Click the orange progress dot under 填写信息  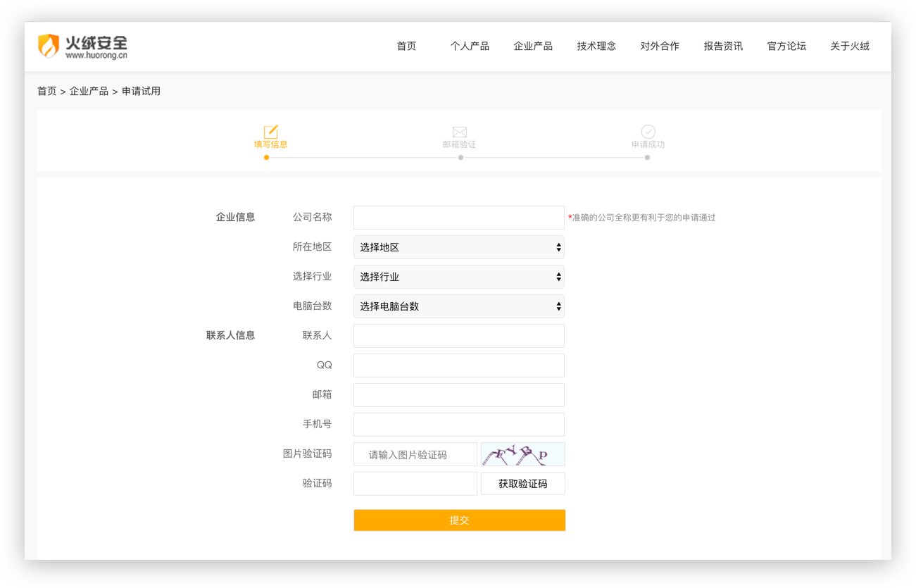coord(266,158)
